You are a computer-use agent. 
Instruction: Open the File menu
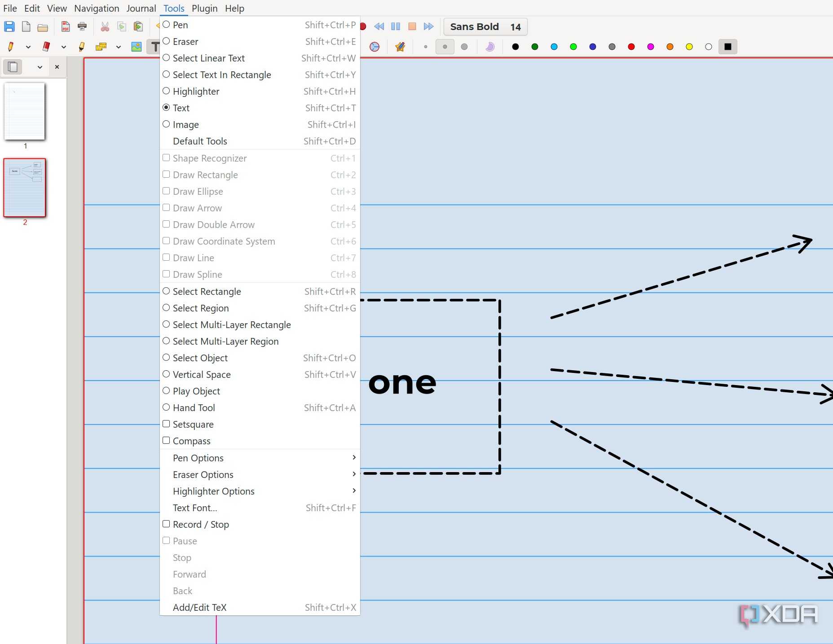10,9
